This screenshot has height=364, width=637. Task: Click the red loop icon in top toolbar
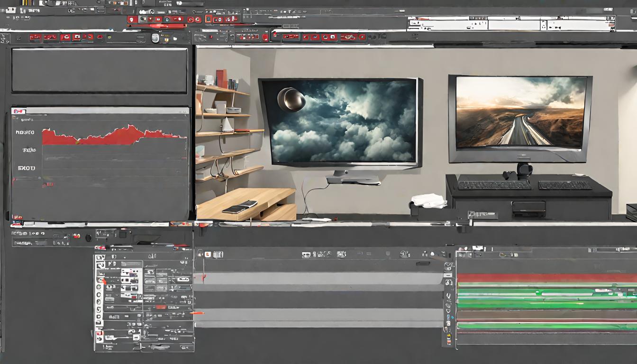pos(348,37)
